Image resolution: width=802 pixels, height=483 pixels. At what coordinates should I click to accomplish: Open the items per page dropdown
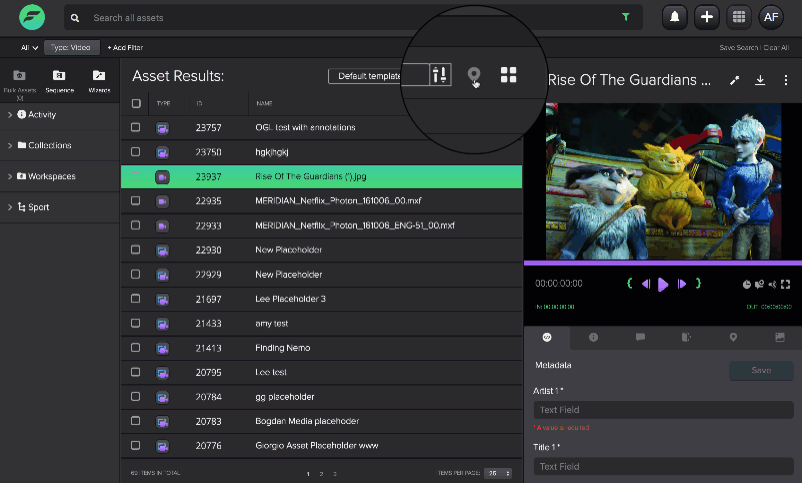491,473
